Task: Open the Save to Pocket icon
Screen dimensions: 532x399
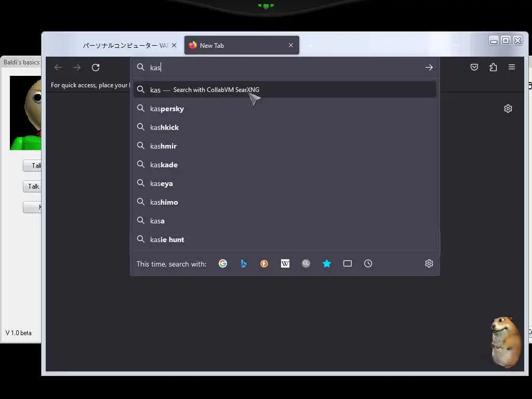Action: 474,67
